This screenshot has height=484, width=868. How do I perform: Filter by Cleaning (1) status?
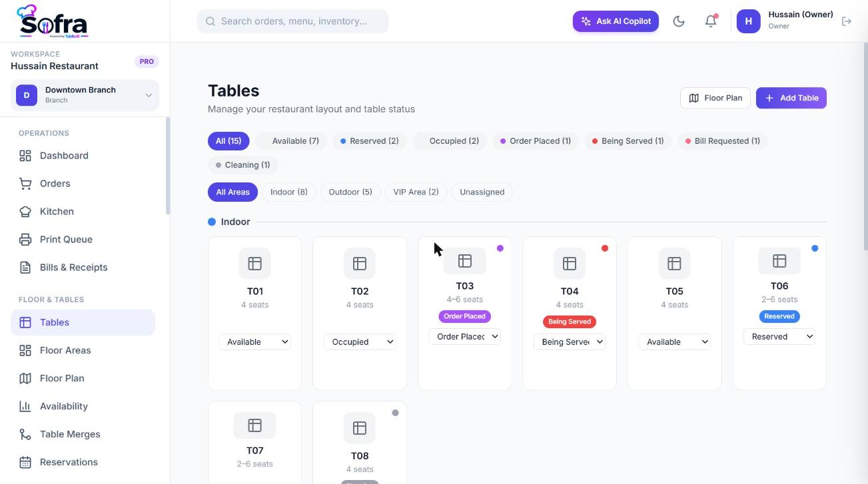[x=243, y=165]
